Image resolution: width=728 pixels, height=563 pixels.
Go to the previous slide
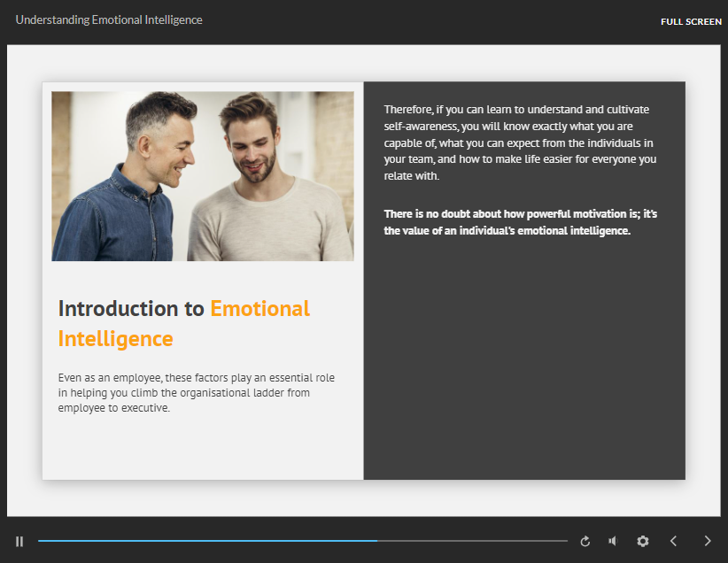pos(673,541)
